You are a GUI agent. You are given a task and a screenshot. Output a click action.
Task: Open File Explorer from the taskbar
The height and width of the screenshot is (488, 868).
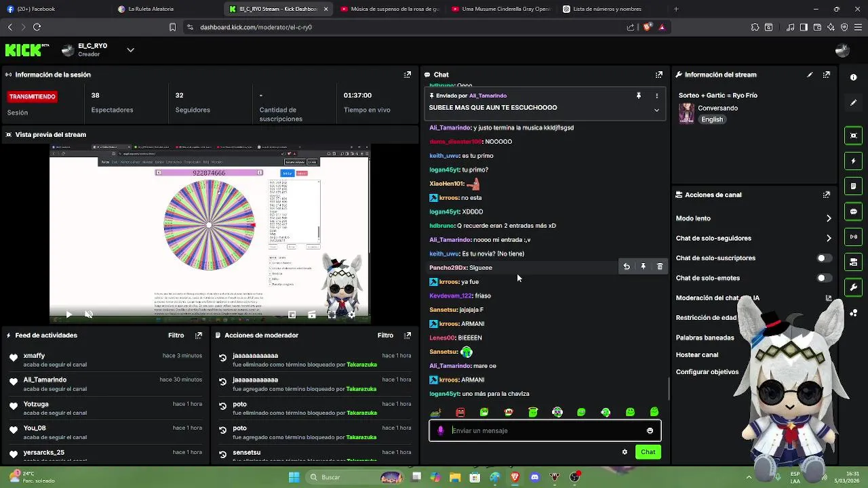pos(455,477)
